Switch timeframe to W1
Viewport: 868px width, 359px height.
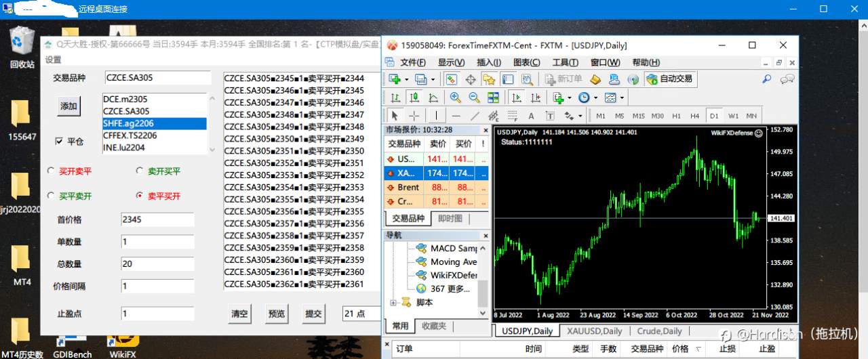[734, 116]
